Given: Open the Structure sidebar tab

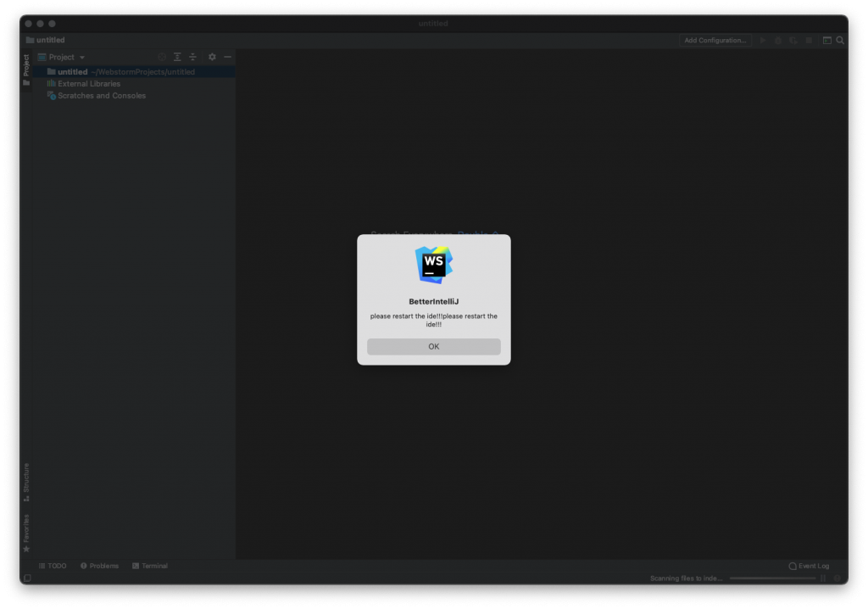Looking at the screenshot, I should [26, 482].
